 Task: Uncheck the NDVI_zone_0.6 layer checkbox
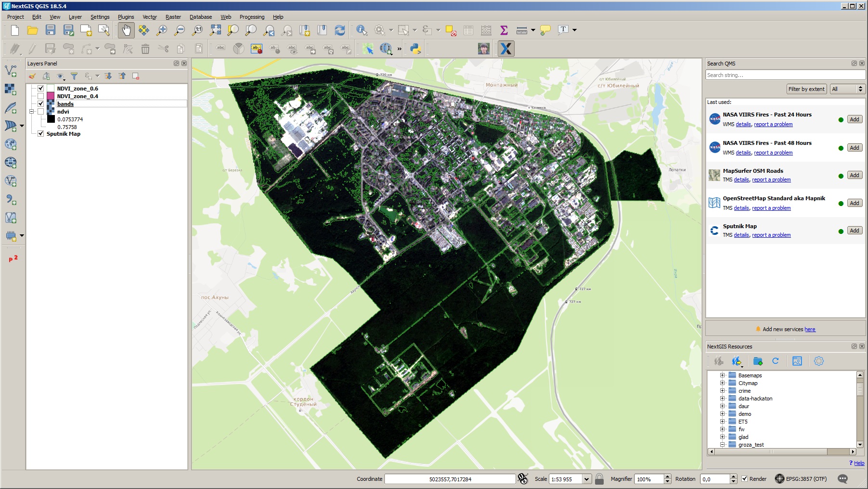(x=41, y=89)
